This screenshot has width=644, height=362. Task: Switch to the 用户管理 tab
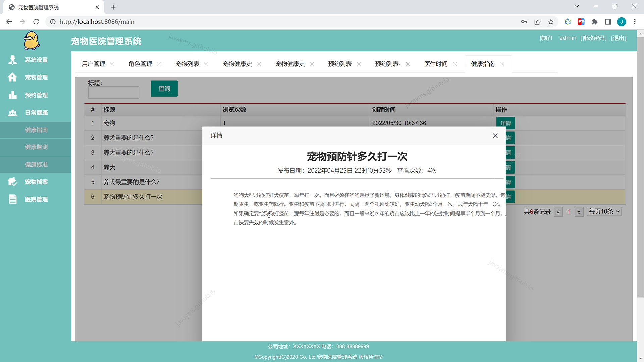[x=93, y=64]
